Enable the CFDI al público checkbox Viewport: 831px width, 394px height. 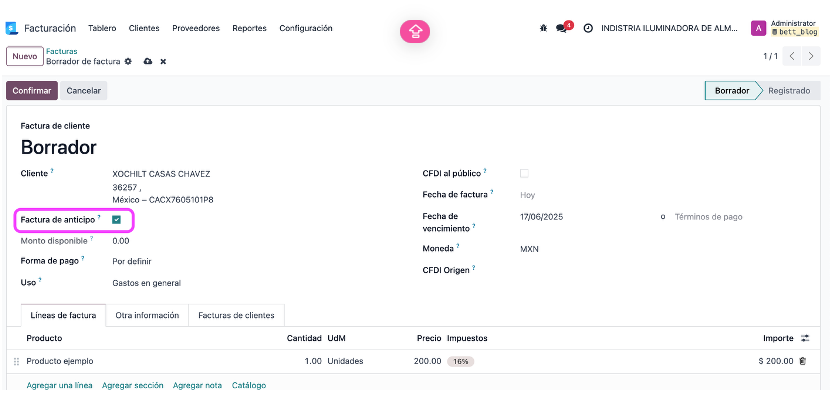[x=524, y=173]
